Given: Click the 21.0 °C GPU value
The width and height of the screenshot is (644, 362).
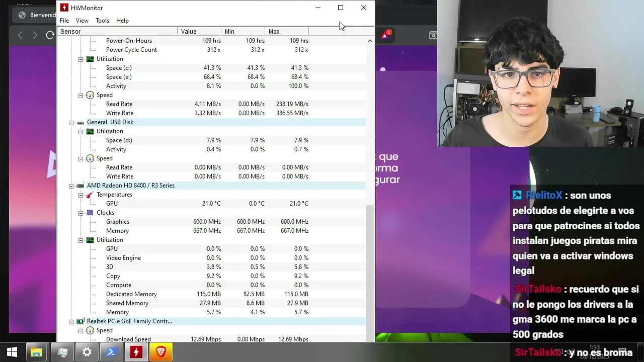Looking at the screenshot, I should click(211, 204).
